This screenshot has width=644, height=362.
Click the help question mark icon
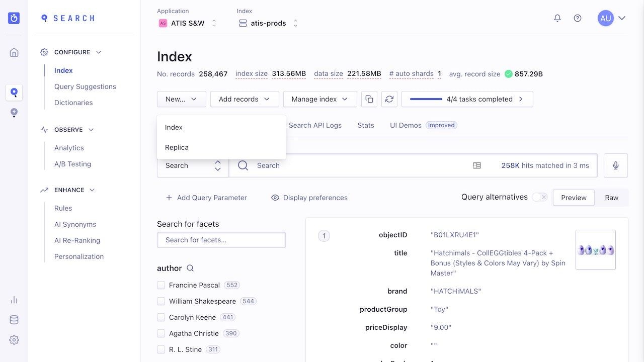pyautogui.click(x=578, y=18)
